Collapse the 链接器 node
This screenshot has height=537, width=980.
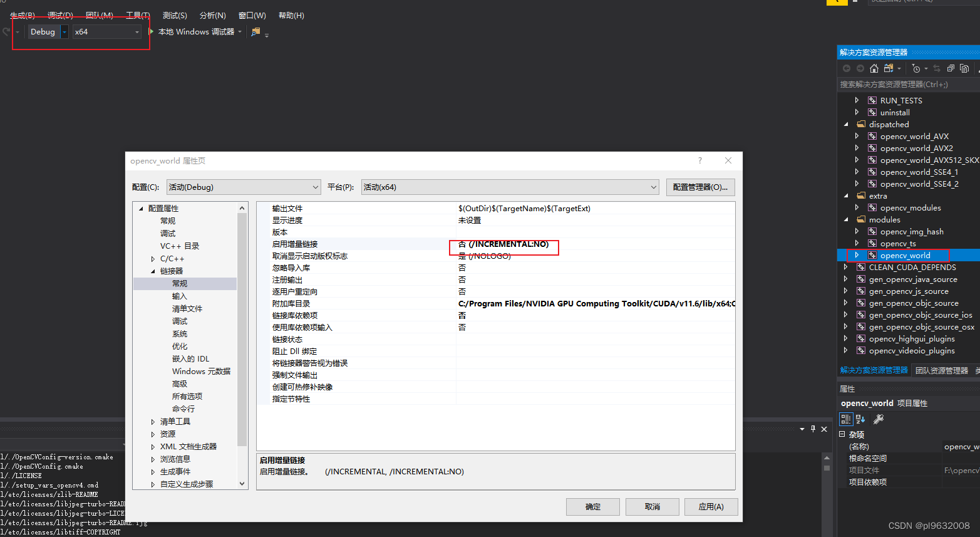(153, 271)
